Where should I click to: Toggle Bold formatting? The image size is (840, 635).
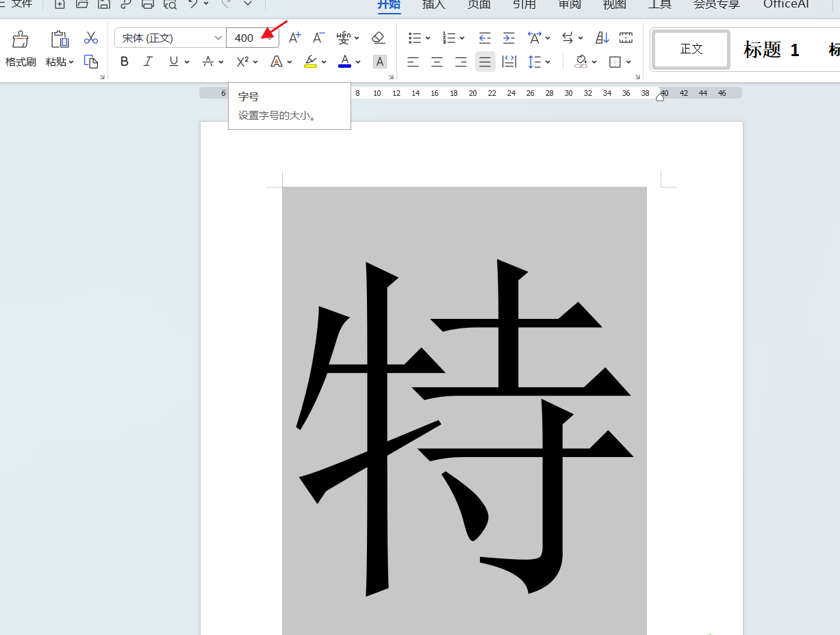pos(125,62)
